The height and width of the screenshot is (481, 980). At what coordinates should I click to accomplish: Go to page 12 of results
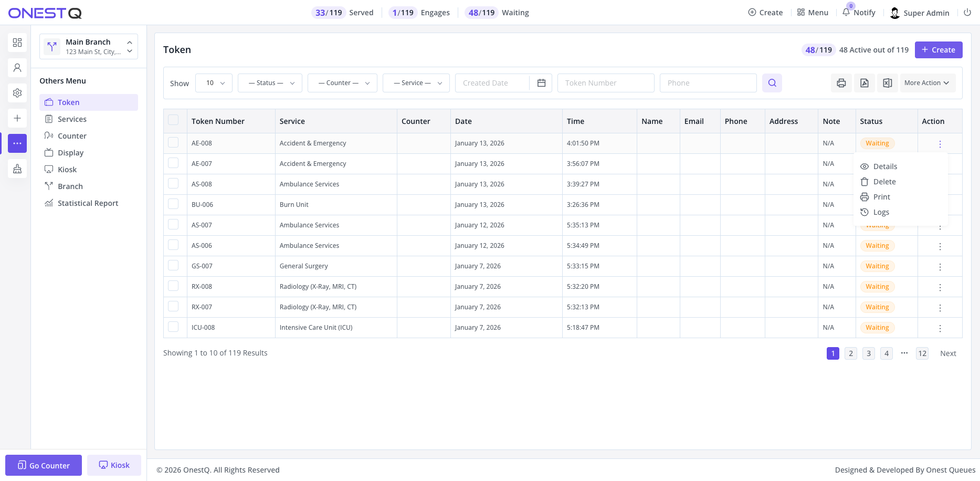click(922, 353)
